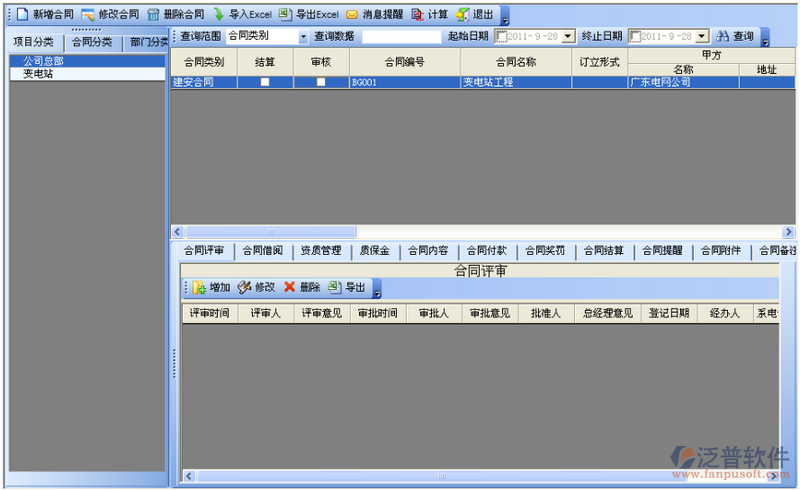Enable the 起始日期 date checkbox

pos(502,36)
